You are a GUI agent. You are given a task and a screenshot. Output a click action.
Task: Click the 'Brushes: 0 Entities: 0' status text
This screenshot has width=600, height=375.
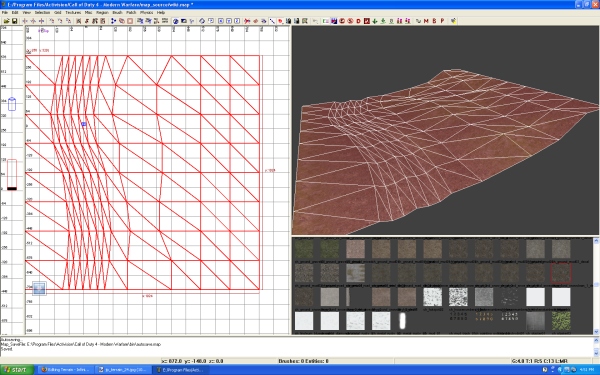click(x=303, y=361)
